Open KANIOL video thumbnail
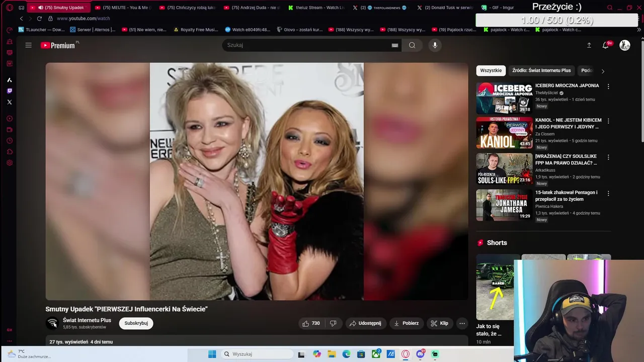The width and height of the screenshot is (644, 362). 504,133
